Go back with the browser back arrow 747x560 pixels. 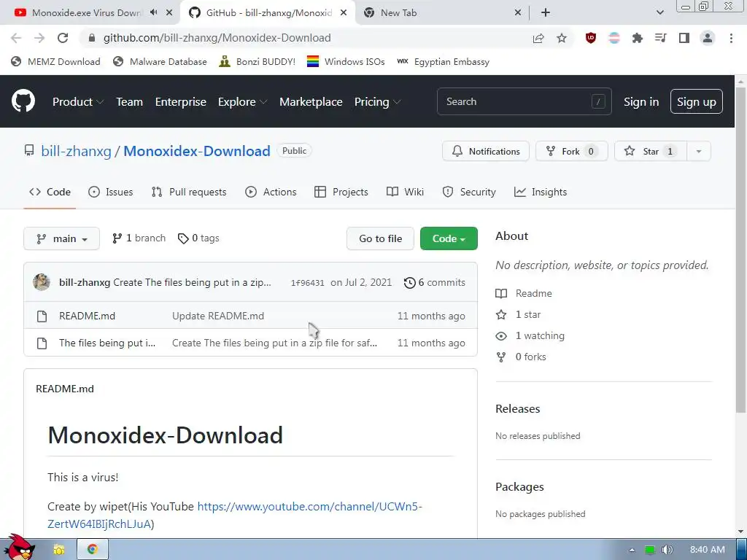pyautogui.click(x=16, y=38)
